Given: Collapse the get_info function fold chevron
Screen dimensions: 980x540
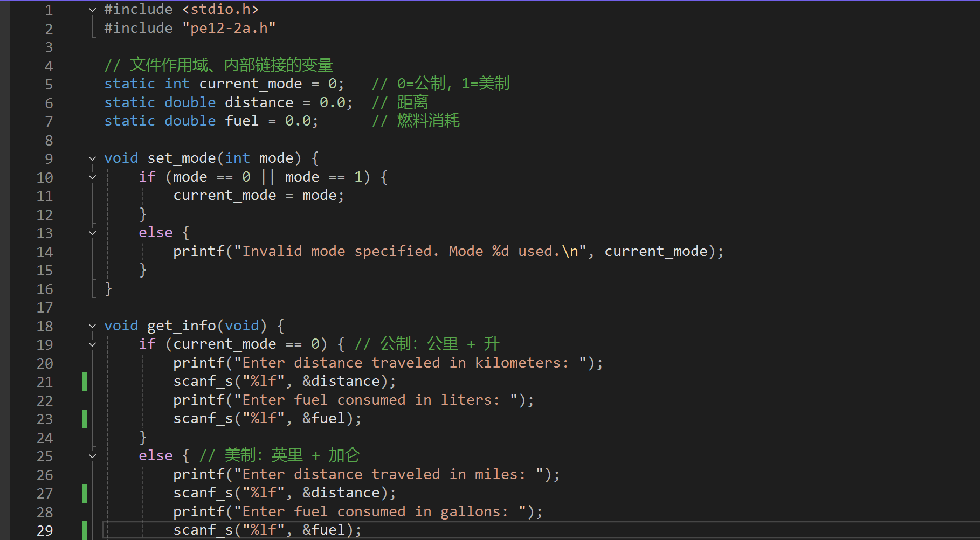Looking at the screenshot, I should 92,326.
